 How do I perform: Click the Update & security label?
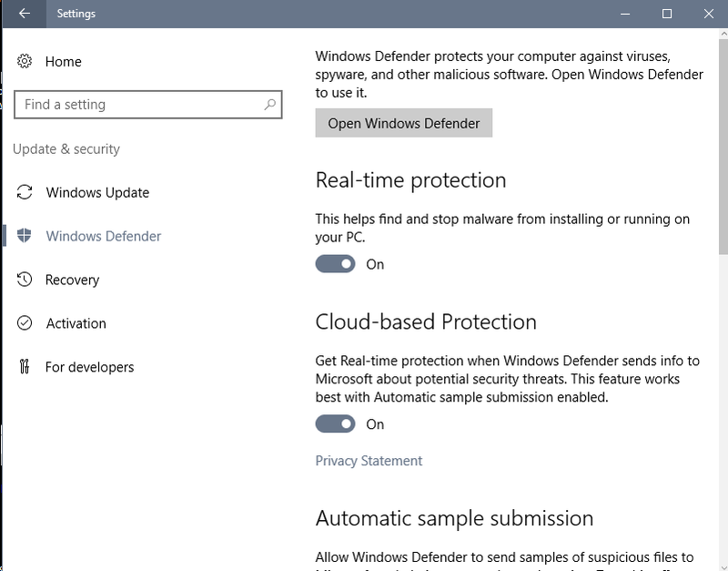66,148
